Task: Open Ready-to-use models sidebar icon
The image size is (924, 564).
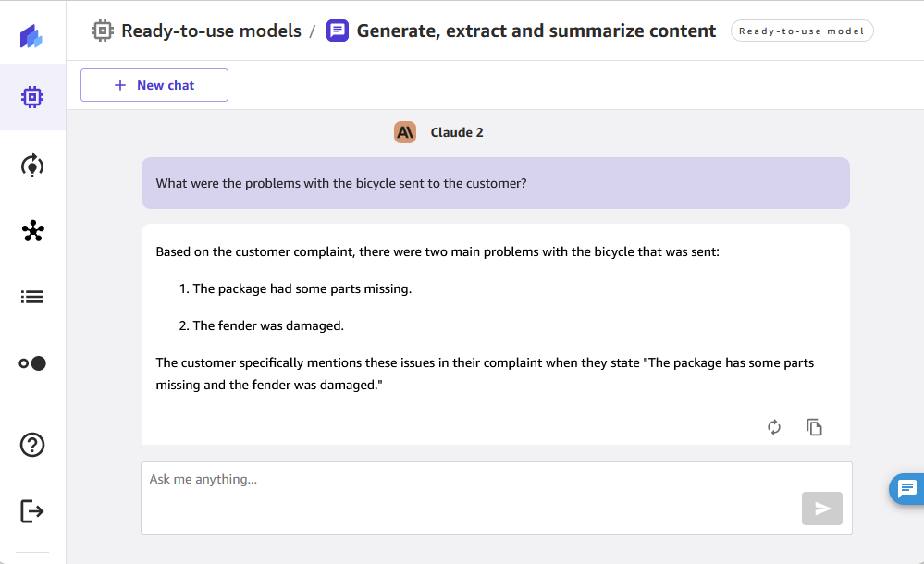Action: click(32, 97)
